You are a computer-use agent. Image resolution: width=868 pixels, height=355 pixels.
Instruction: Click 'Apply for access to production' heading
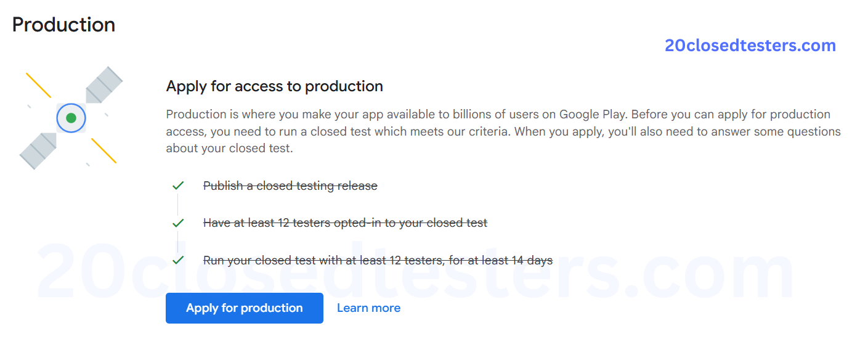pos(274,86)
